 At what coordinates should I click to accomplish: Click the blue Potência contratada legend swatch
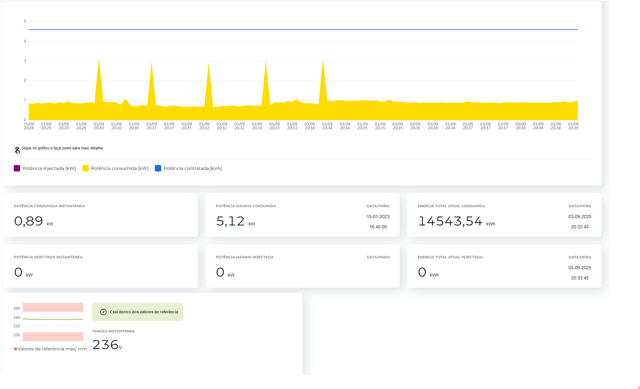tap(158, 168)
